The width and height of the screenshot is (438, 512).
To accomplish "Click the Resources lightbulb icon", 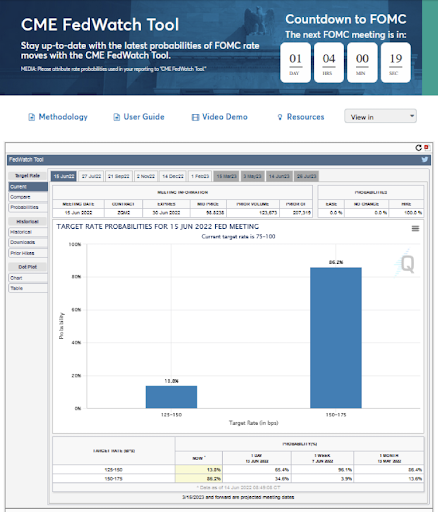I will click(x=280, y=117).
